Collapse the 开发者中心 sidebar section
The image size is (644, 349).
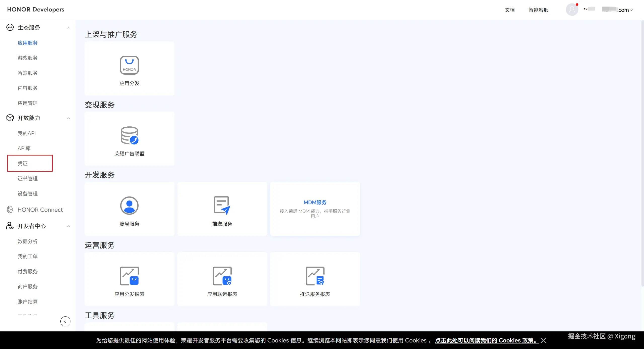(x=68, y=226)
